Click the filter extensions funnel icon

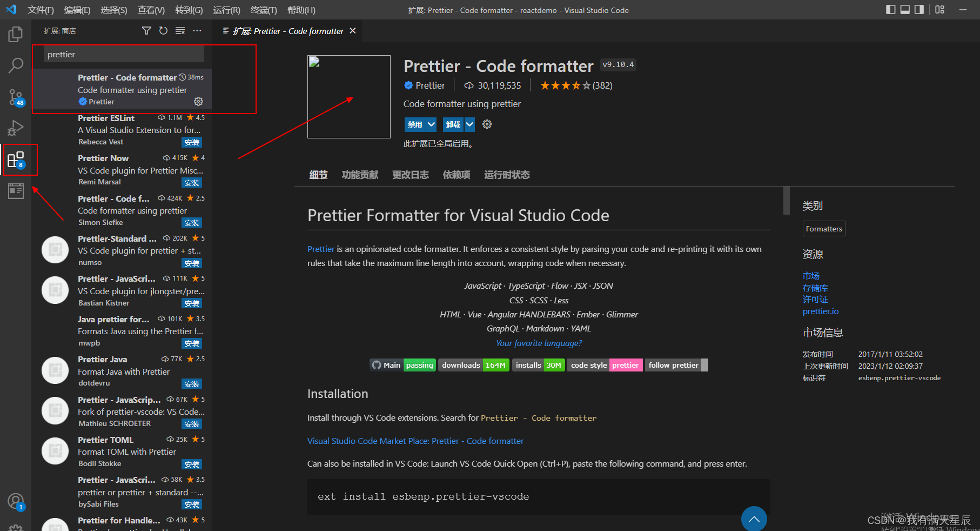(x=146, y=31)
